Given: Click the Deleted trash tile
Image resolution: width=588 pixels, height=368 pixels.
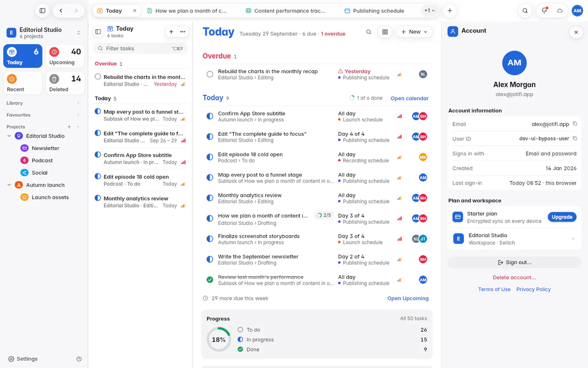Looking at the screenshot, I should (x=65, y=83).
